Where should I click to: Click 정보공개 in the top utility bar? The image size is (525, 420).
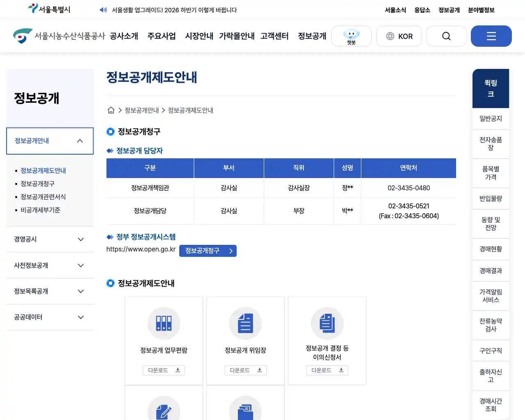(x=449, y=10)
